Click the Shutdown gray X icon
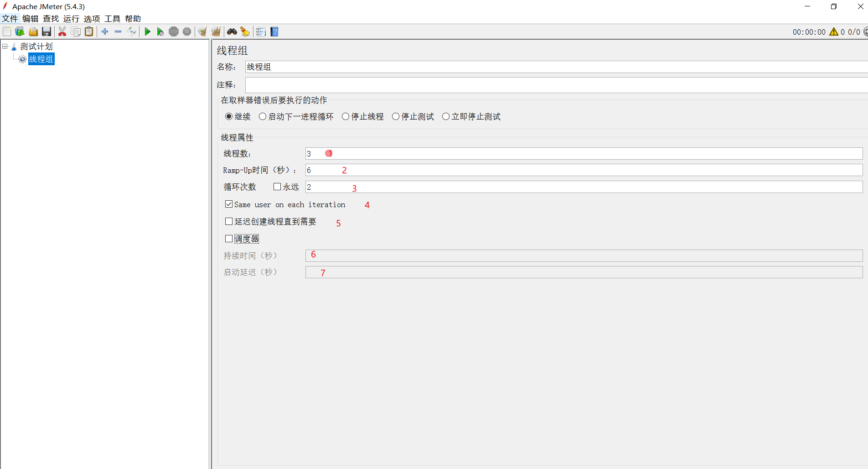The height and width of the screenshot is (469, 868). 187,31
